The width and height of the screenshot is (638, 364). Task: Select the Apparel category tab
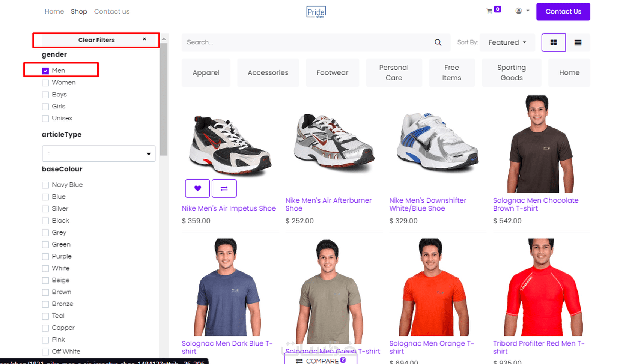click(206, 73)
